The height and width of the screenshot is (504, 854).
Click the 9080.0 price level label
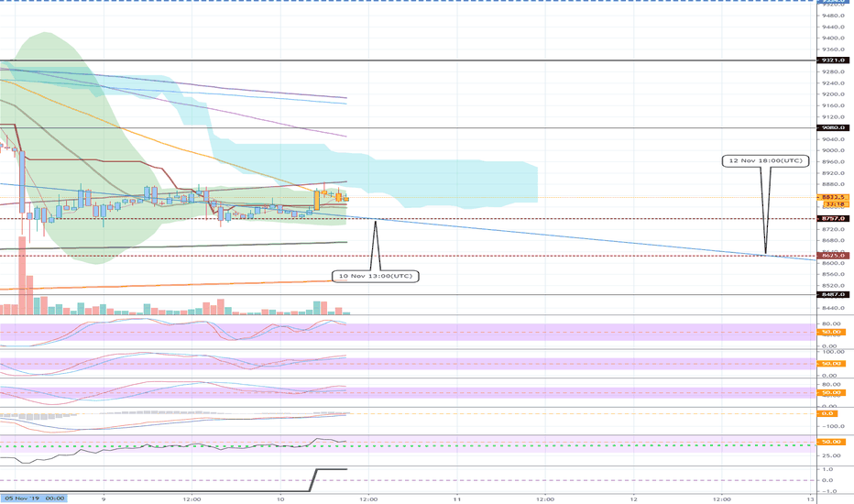(833, 128)
